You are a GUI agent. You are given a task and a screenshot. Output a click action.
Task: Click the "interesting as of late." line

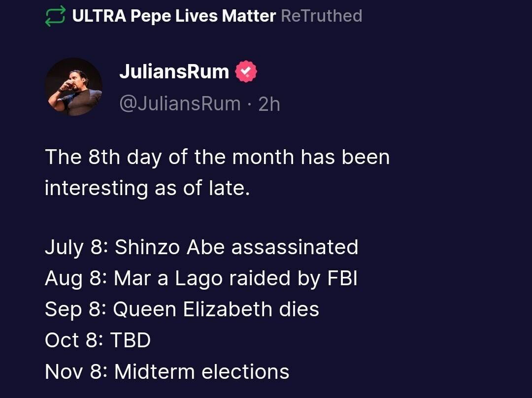(148, 188)
